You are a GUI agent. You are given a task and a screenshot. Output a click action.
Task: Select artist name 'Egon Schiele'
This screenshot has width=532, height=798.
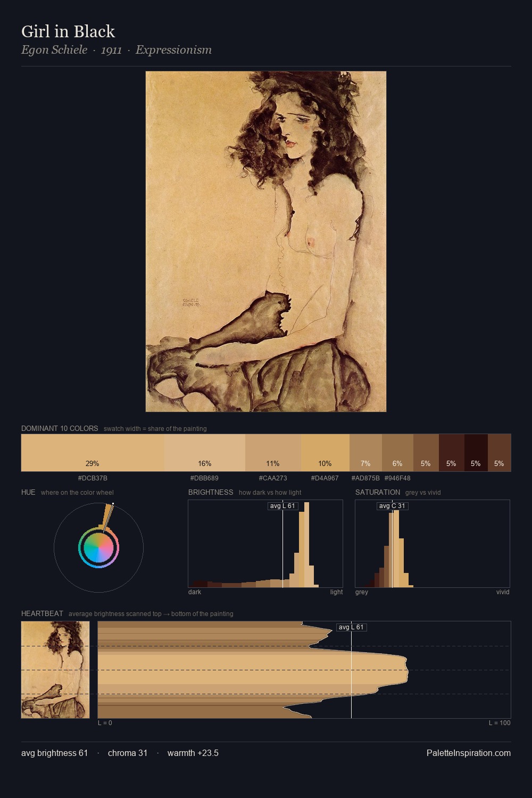click(54, 50)
